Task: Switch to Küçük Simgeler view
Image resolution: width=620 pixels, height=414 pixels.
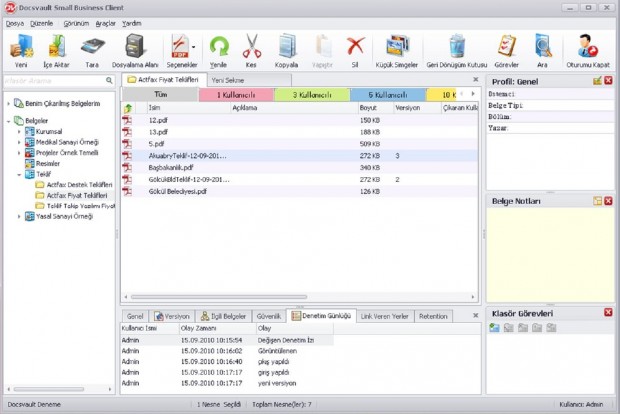Action: tap(397, 46)
